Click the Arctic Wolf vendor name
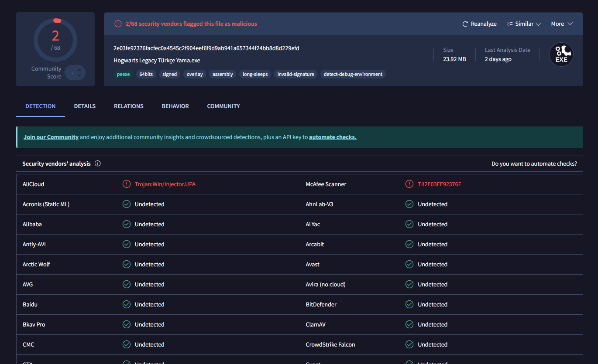Viewport: 598px width, 364px height. (36, 264)
